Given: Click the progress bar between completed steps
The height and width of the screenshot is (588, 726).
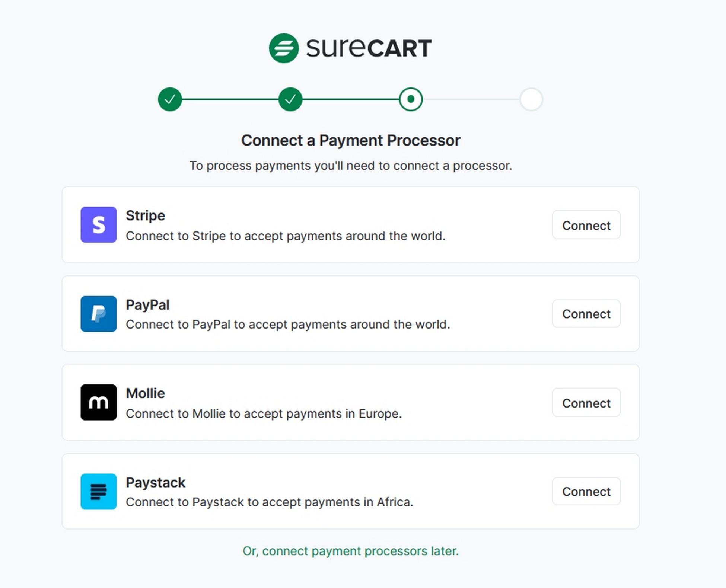Looking at the screenshot, I should pos(230,99).
